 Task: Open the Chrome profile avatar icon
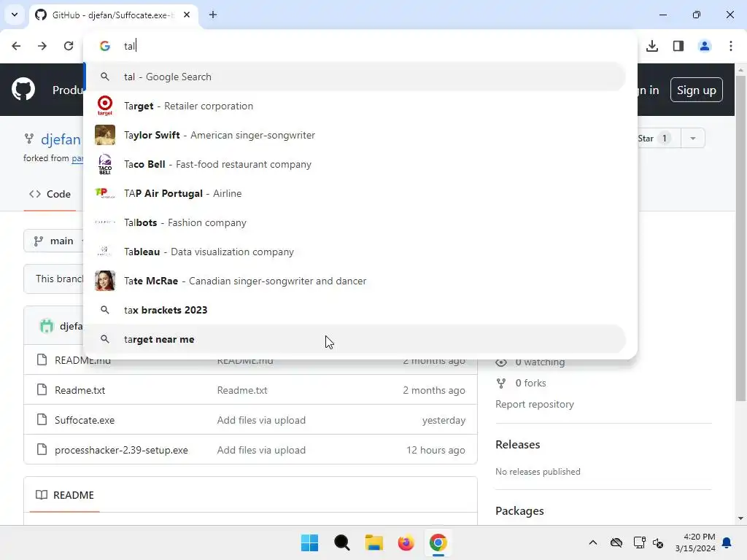pos(705,46)
